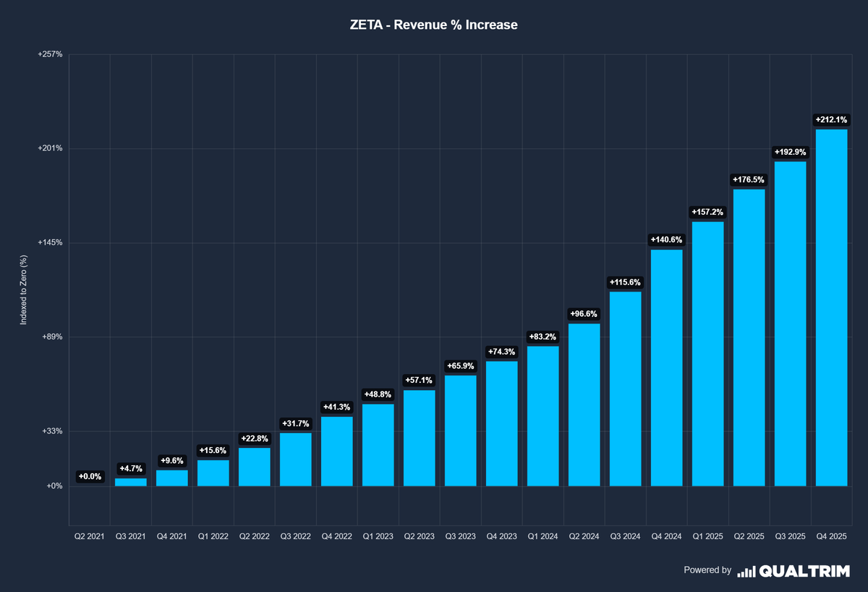Image resolution: width=868 pixels, height=592 pixels.
Task: Select the +192.9% data label
Action: 790,152
